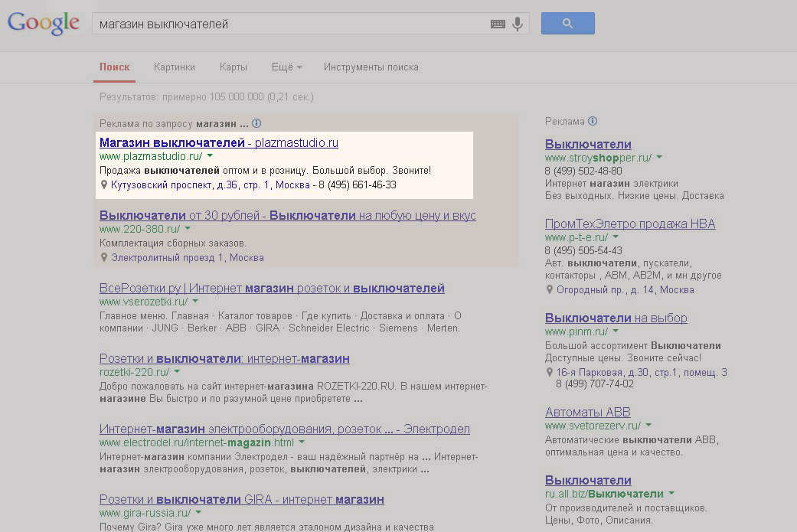Click phone number '8 (499) 502-48-80'
The width and height of the screenshot is (797, 532).
point(583,171)
